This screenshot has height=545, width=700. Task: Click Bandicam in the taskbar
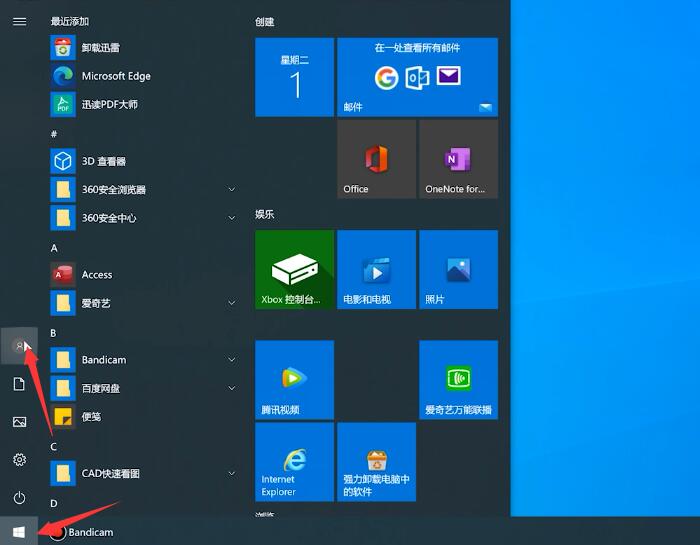(81, 532)
